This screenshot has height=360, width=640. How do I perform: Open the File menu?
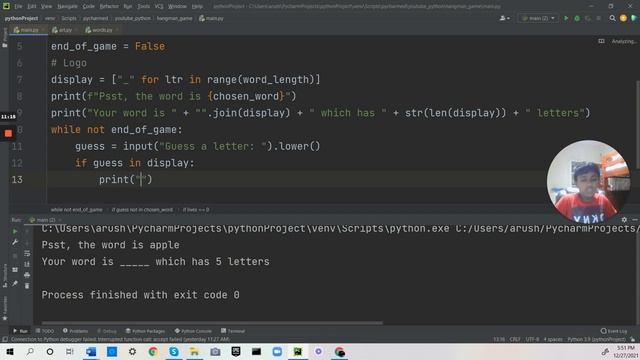(x=18, y=7)
